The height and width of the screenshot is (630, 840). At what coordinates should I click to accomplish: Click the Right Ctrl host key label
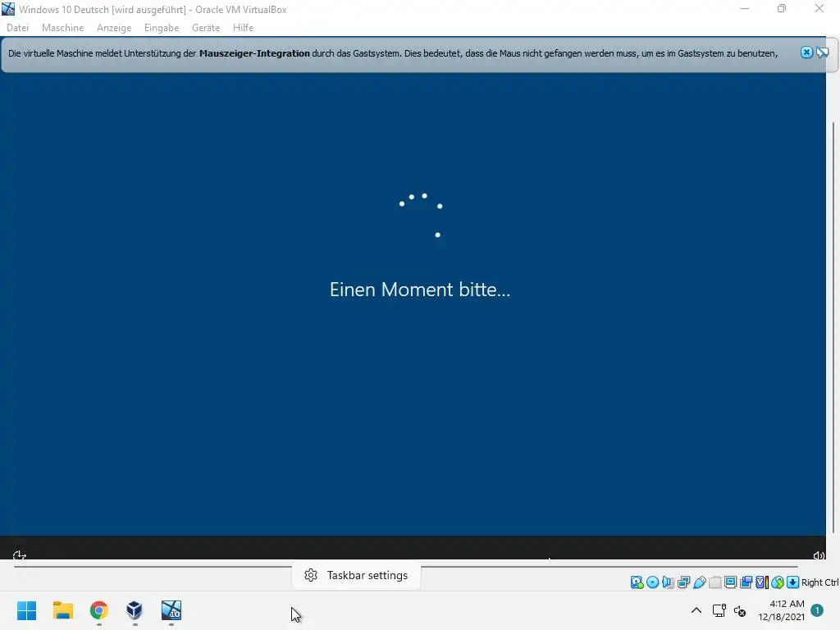pos(819,582)
